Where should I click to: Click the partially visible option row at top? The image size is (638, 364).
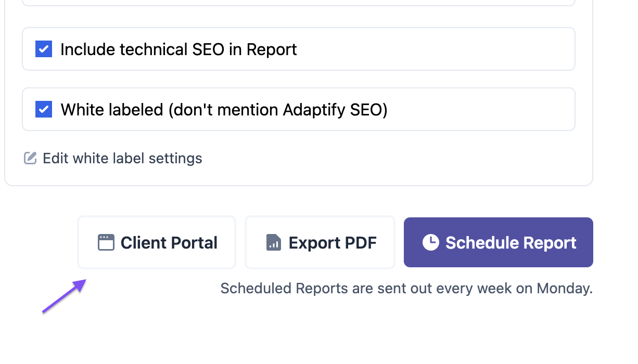299,3
